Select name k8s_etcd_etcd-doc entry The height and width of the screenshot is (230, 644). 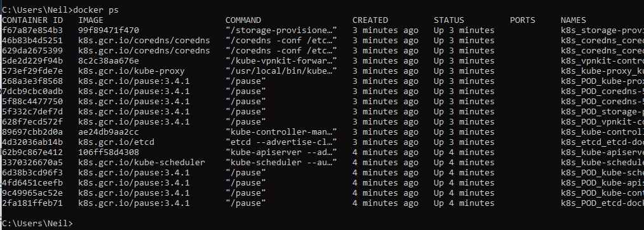pyautogui.click(x=602, y=142)
